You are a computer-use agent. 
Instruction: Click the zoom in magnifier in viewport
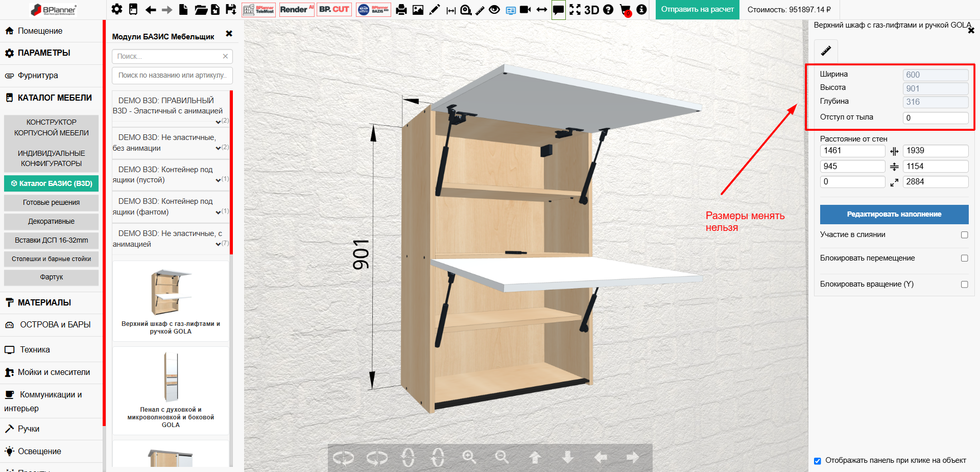tap(469, 457)
